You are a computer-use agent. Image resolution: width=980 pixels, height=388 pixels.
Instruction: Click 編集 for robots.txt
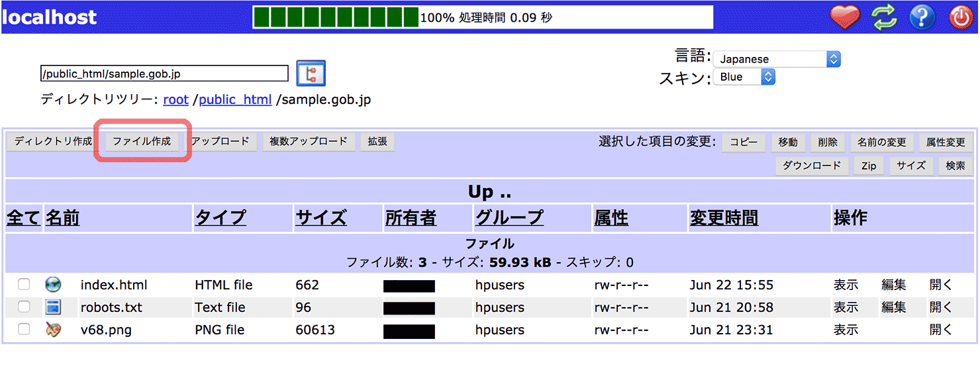[894, 308]
